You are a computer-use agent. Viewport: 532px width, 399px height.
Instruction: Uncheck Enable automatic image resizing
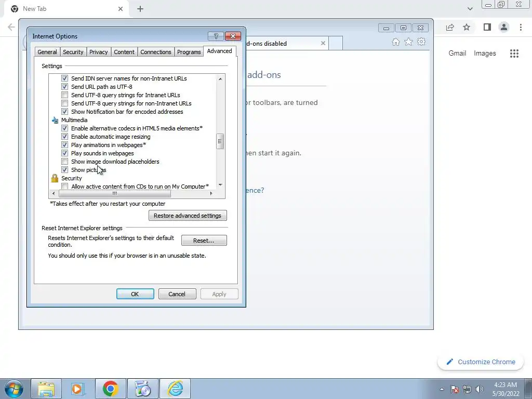(x=64, y=137)
